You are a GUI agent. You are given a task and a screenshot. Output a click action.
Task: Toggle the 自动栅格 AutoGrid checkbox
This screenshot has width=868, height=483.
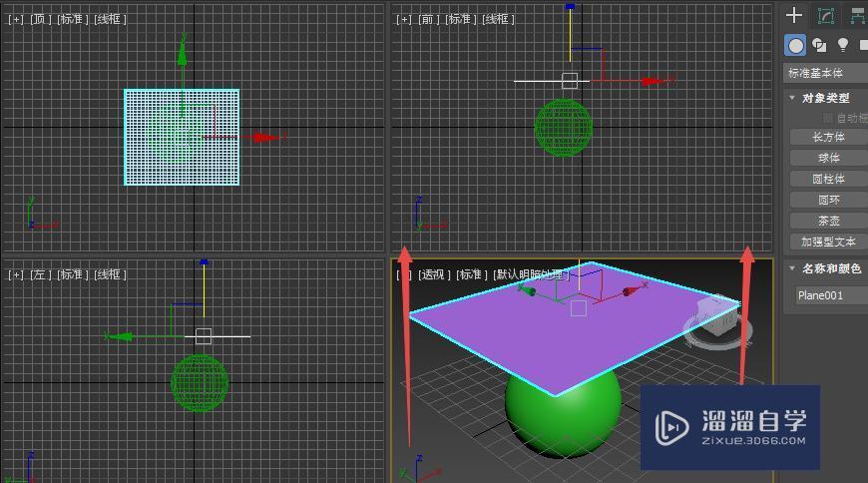click(828, 118)
